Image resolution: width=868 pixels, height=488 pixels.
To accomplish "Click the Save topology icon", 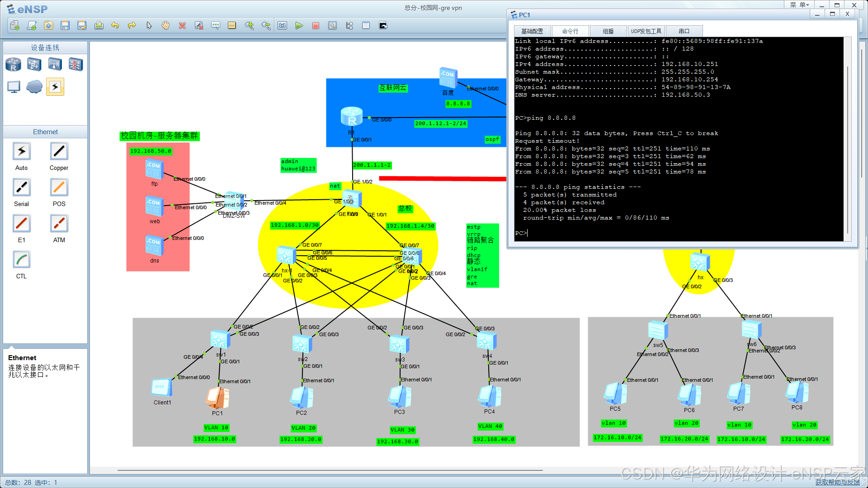I will click(65, 26).
